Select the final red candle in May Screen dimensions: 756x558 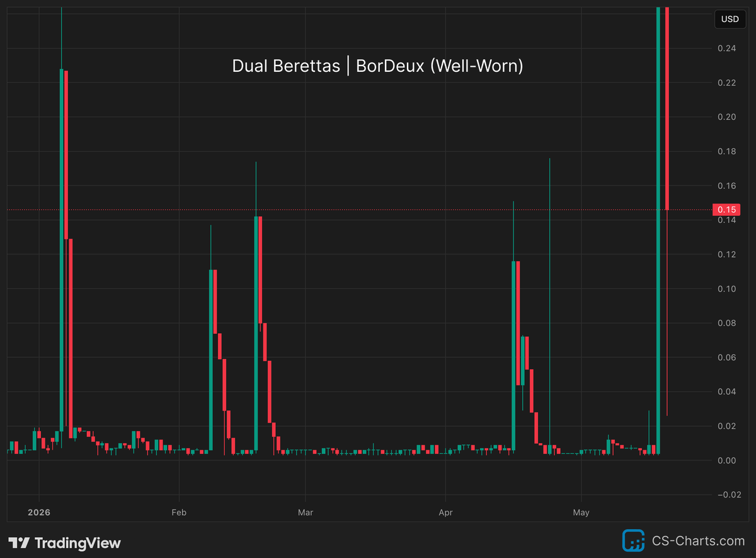(x=667, y=108)
